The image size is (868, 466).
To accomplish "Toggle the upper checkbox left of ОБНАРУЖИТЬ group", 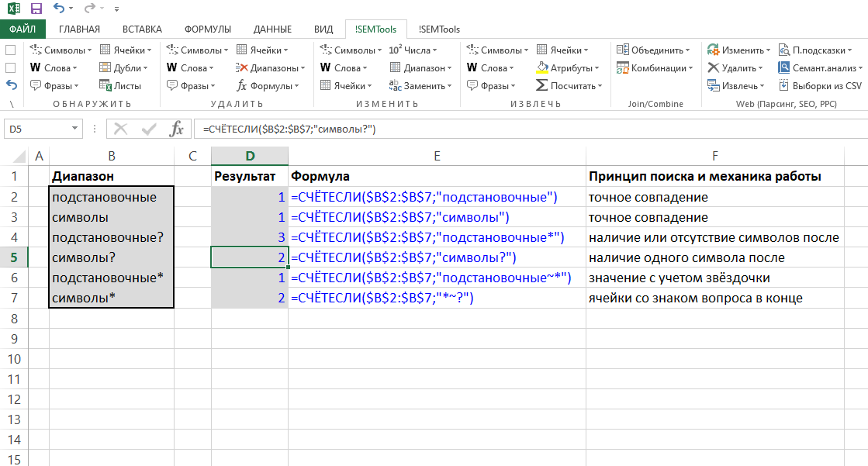I will (x=10, y=50).
